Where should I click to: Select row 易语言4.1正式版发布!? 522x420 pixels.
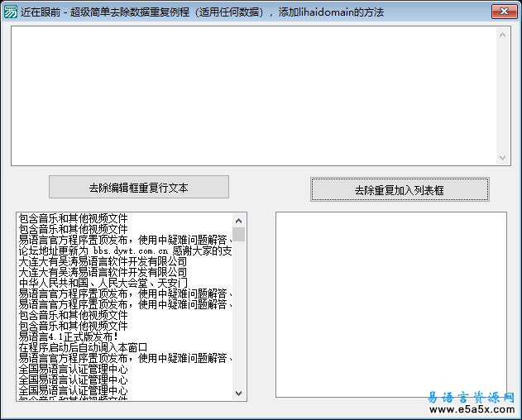coord(125,336)
